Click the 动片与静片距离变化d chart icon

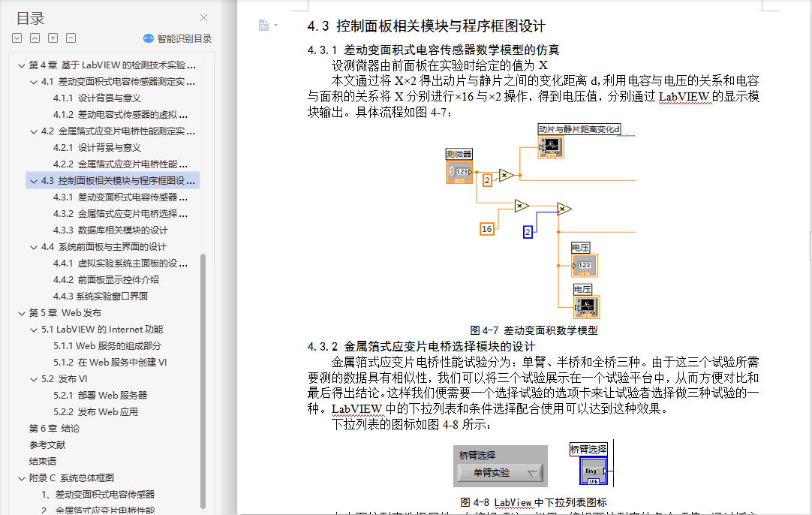551,147
